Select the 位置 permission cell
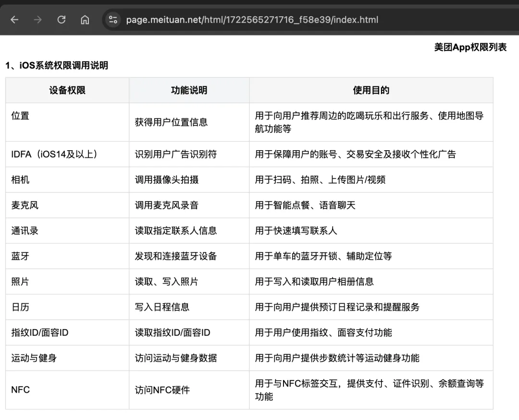The height and width of the screenshot is (420, 519). (67, 122)
